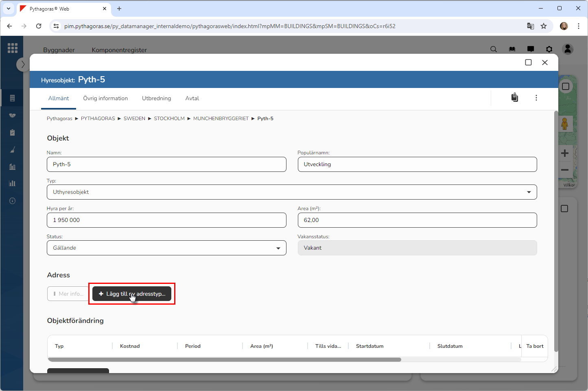Open the attachments paperclip icon

coord(515,98)
